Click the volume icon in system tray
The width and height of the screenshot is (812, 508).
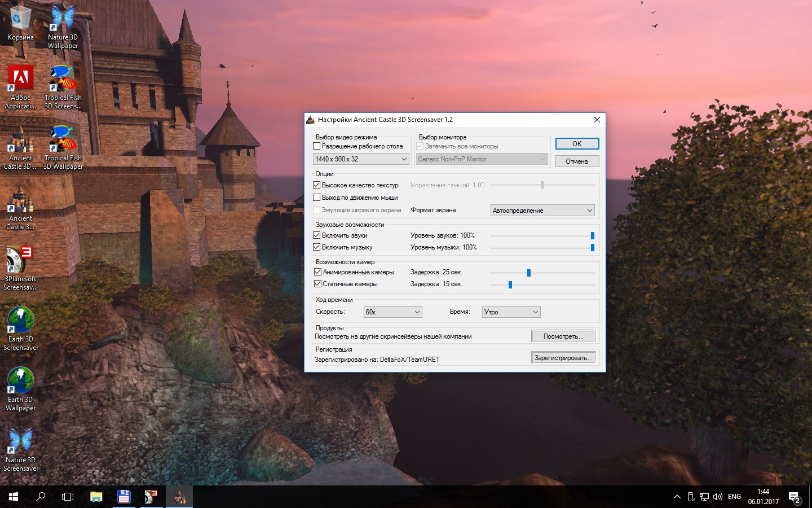click(718, 497)
